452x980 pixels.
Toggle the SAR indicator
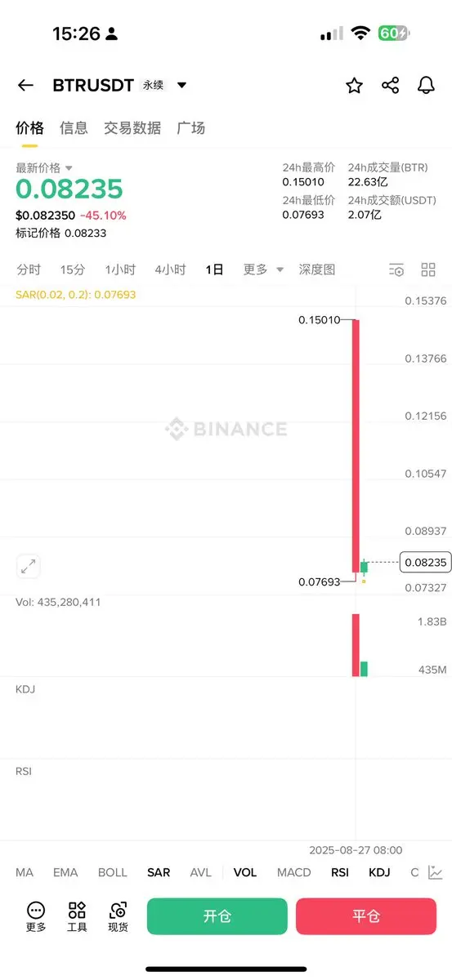click(159, 872)
